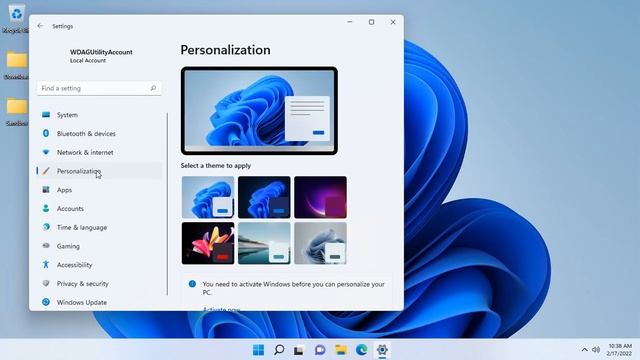Select the Personalization category
Screen dimensions: 640x360
(99, 171)
